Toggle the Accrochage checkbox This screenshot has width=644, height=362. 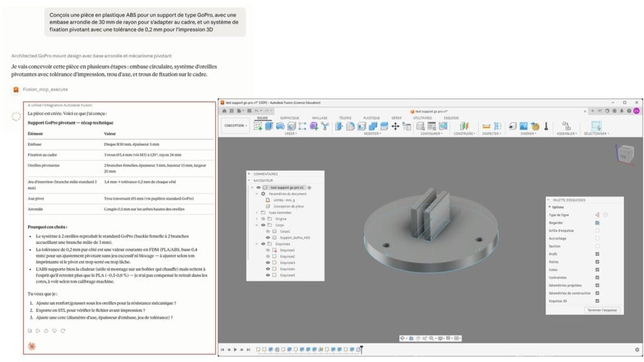[597, 238]
